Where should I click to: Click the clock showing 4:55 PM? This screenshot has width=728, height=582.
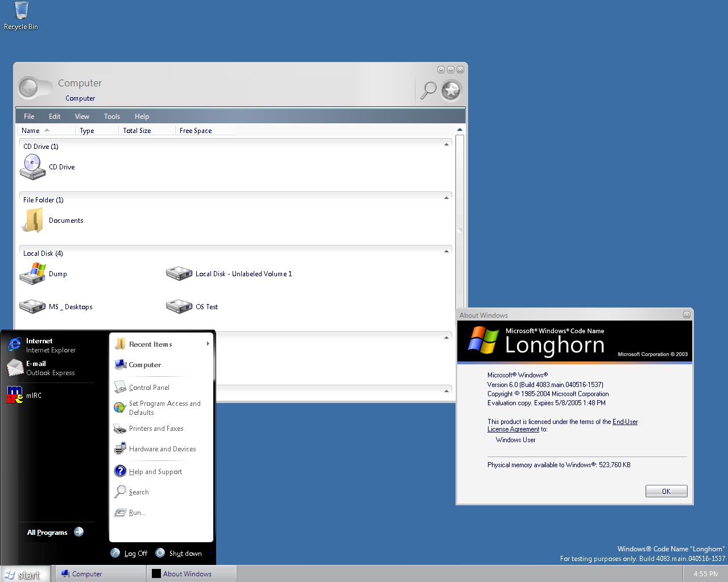click(705, 574)
